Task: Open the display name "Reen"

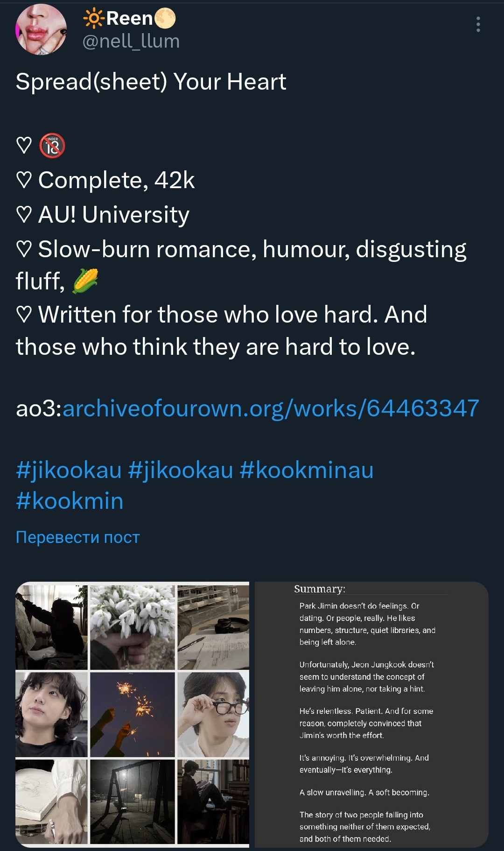Action: coord(129,19)
